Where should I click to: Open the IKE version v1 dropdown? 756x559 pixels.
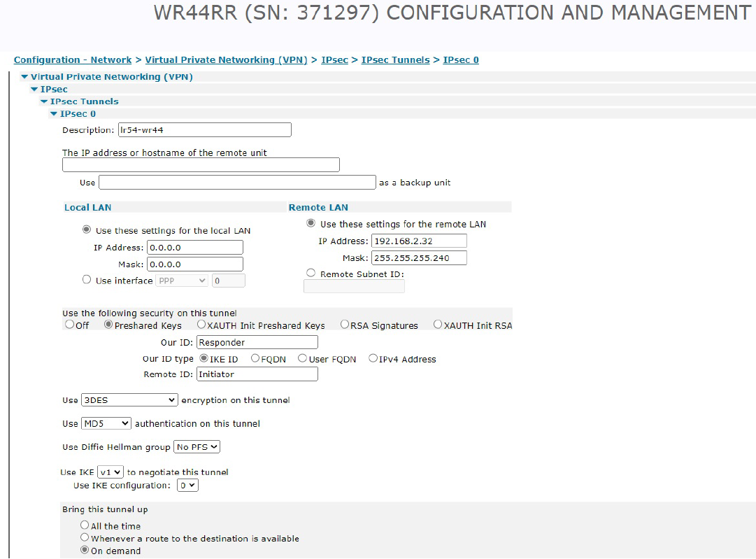(110, 472)
